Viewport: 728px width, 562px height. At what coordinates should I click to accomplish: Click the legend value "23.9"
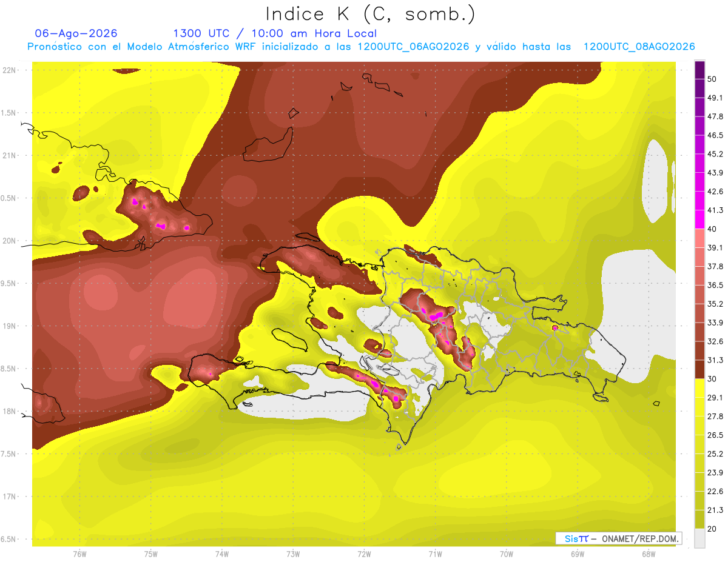click(715, 473)
